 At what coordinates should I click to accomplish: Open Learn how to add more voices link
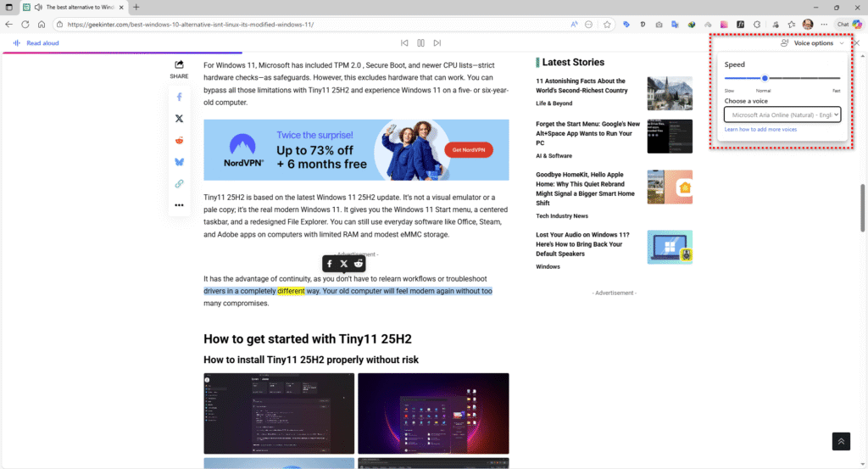coord(760,130)
